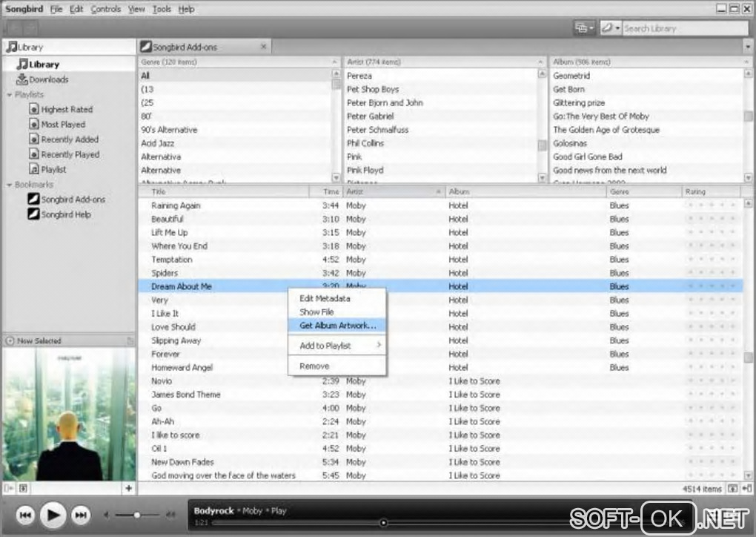Open the Now Selected pane options icon

click(x=130, y=341)
